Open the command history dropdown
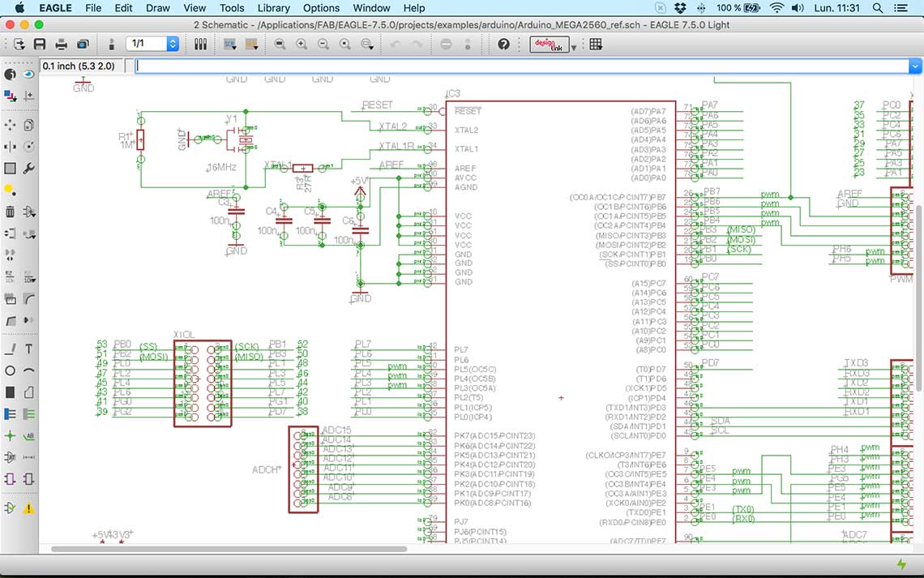The image size is (924, 578). 915,66
